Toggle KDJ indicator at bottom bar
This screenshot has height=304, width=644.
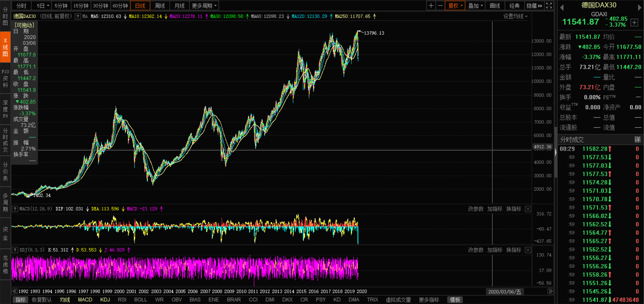point(105,300)
